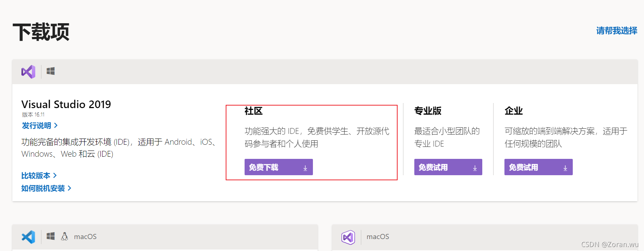Click macOS label in VS Code card

[85, 236]
